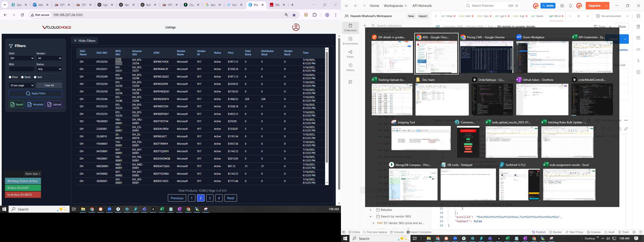Click the listings table vertical scrollbar
The width and height of the screenshot is (644, 242).
point(326,107)
